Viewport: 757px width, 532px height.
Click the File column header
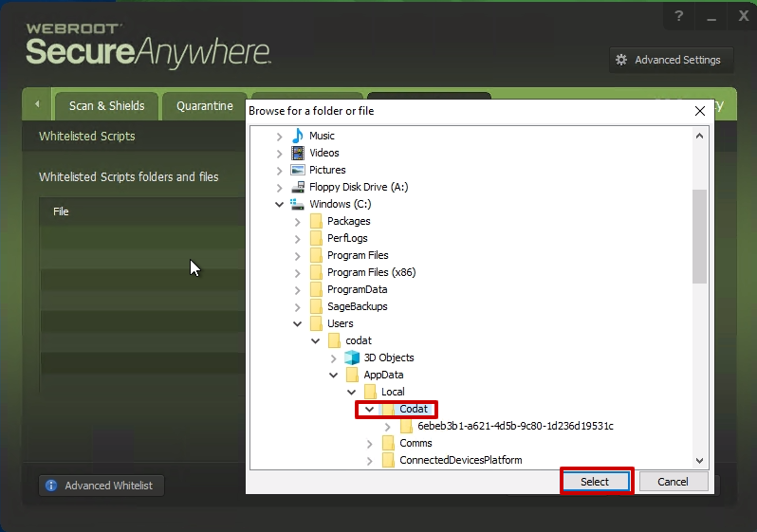(x=61, y=211)
